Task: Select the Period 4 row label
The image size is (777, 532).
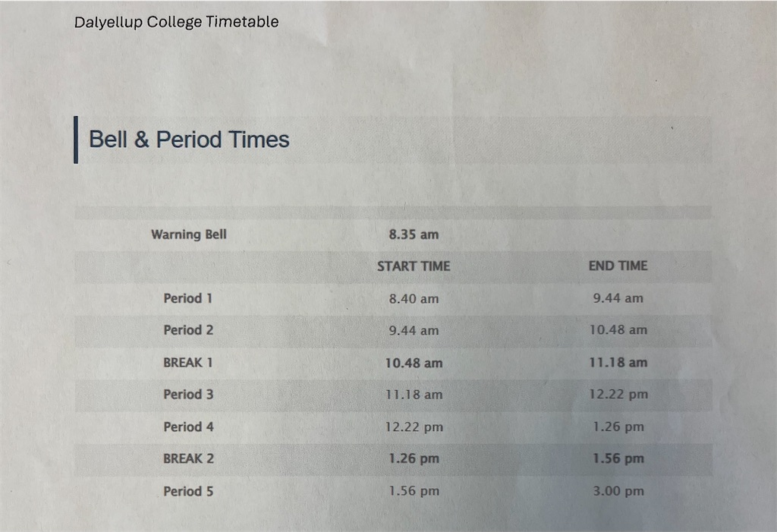Action: click(188, 427)
